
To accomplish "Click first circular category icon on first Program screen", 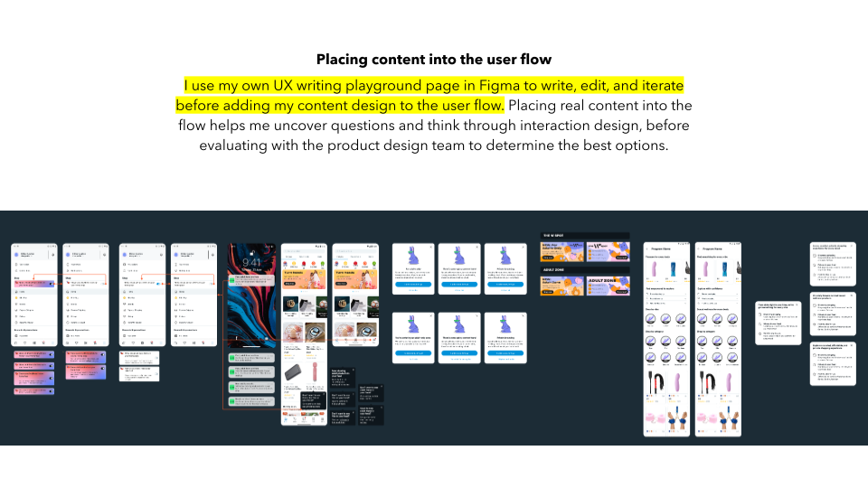I will 651,318.
